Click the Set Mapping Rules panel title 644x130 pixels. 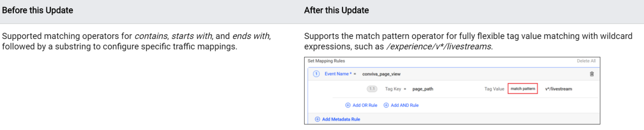(x=326, y=61)
